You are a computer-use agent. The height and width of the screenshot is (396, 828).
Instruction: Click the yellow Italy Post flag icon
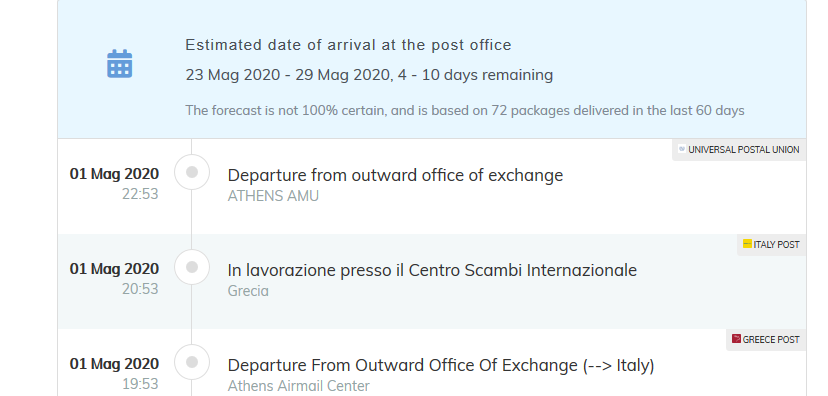pyautogui.click(x=747, y=244)
